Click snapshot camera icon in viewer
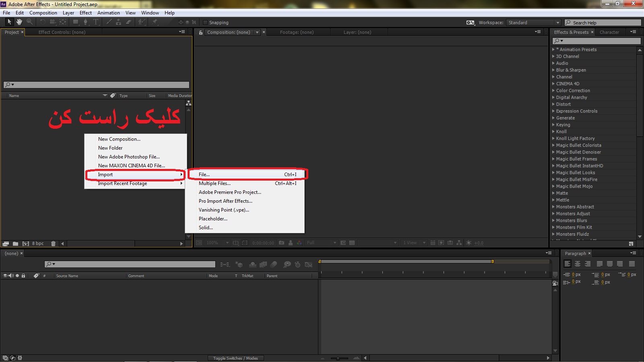 (x=281, y=243)
